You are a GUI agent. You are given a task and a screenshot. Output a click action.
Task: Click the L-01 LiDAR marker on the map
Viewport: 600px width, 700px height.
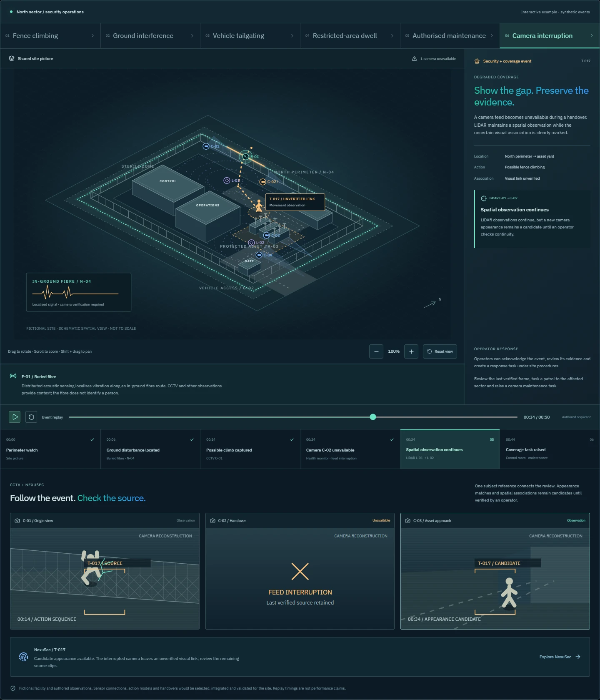[x=227, y=181]
